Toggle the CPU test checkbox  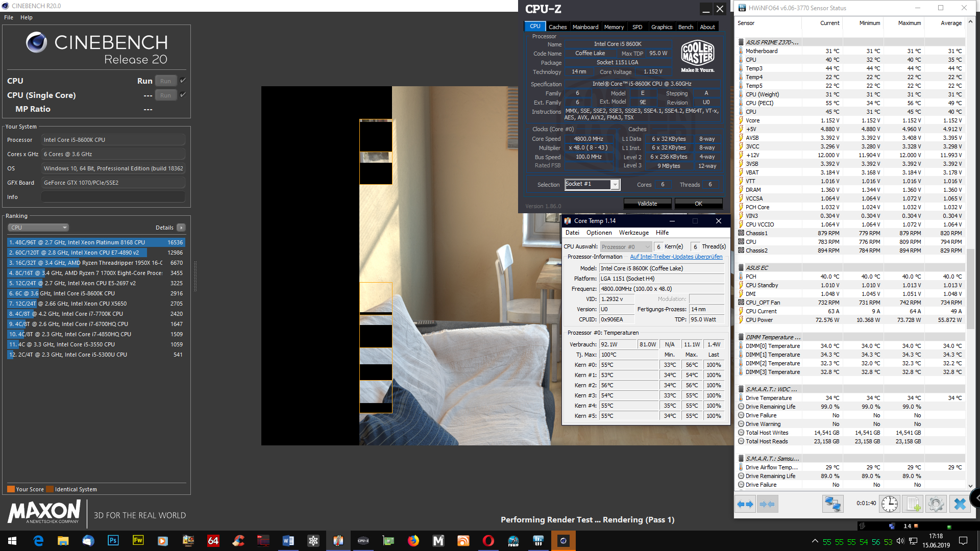(x=183, y=81)
